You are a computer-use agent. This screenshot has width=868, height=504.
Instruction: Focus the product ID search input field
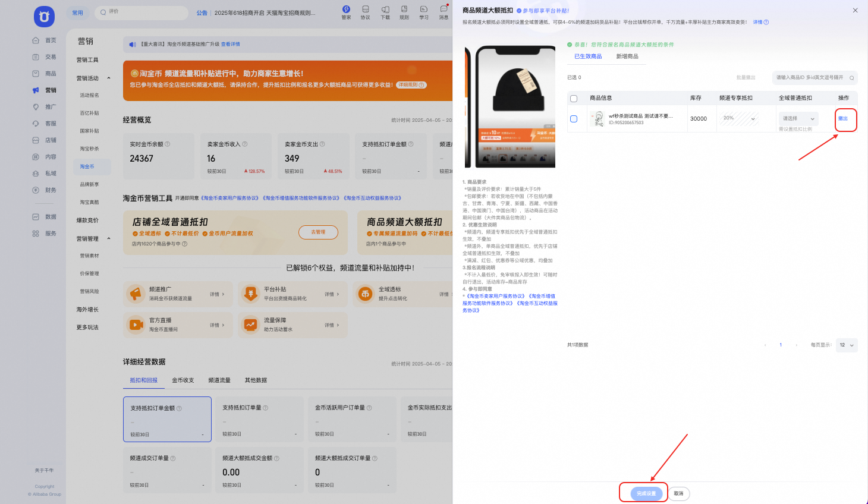tap(810, 78)
